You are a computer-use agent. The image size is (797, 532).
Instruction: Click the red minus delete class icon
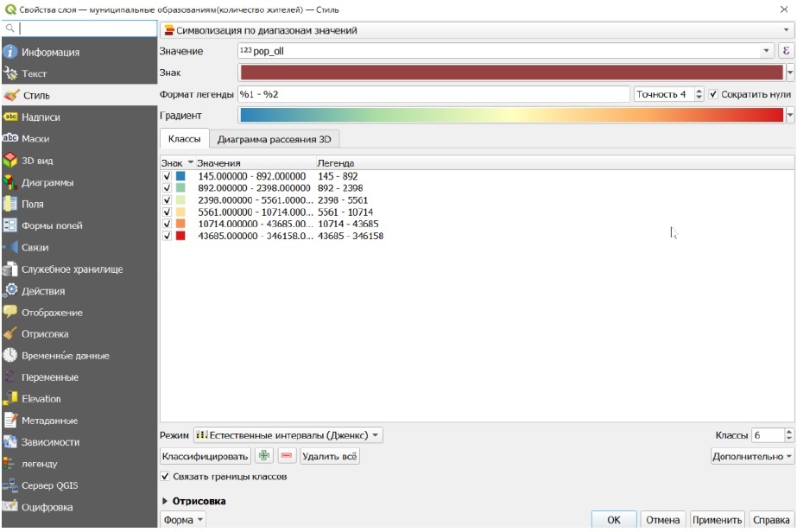(287, 456)
